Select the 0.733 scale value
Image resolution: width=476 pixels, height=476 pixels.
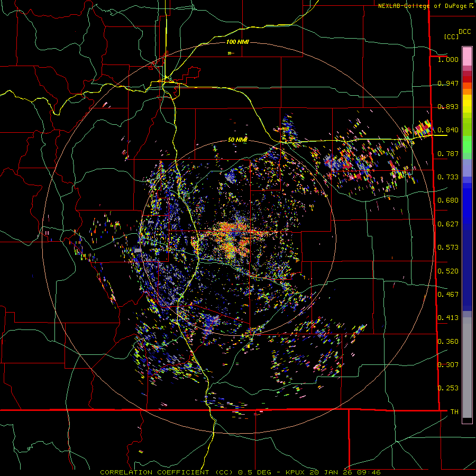[x=448, y=177]
